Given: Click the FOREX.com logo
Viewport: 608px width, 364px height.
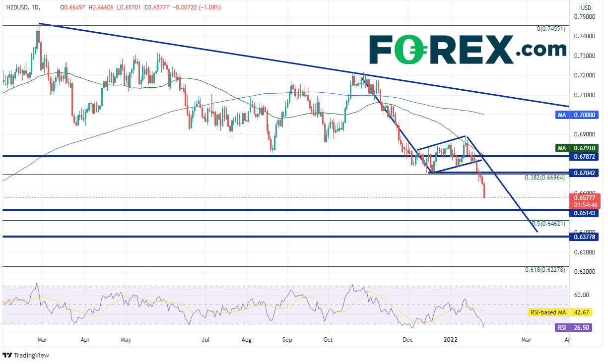Looking at the screenshot, I should (468, 50).
